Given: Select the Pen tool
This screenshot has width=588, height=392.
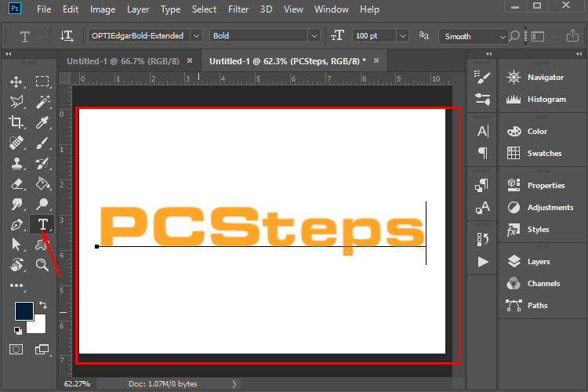Looking at the screenshot, I should (16, 225).
